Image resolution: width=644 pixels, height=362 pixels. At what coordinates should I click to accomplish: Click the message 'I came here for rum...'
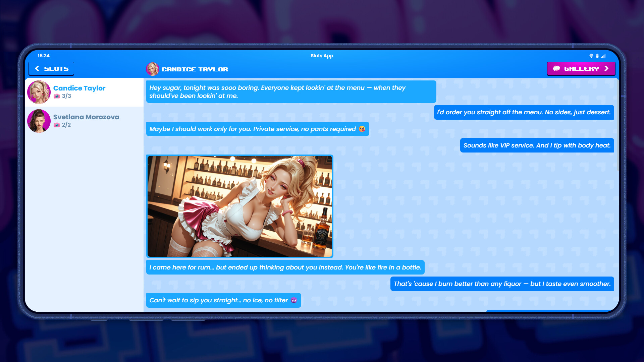tap(285, 267)
